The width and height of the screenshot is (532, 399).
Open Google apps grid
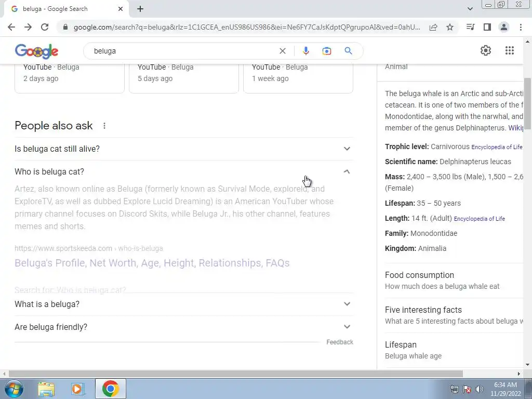[x=509, y=50]
